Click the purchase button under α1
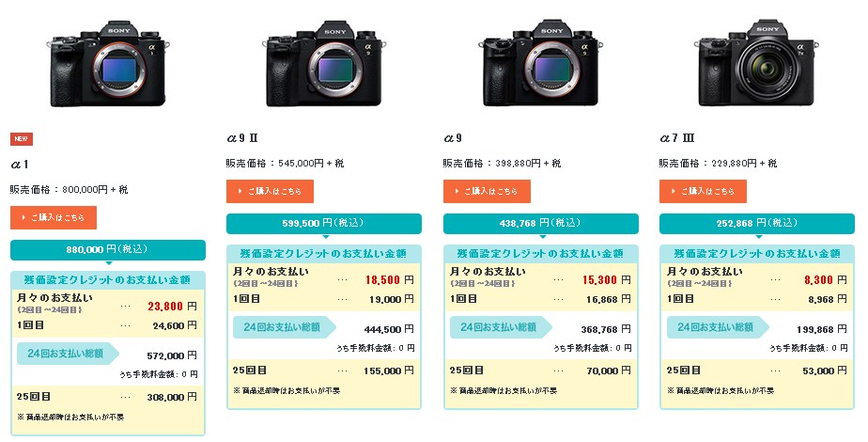Viewport: 868px width, 442px height. click(54, 217)
